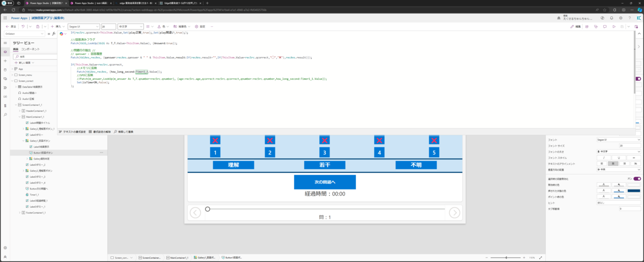The width and height of the screenshot is (644, 262).
Task: Click the ellipsis overflow menu in command bar
Action: pyautogui.click(x=212, y=26)
